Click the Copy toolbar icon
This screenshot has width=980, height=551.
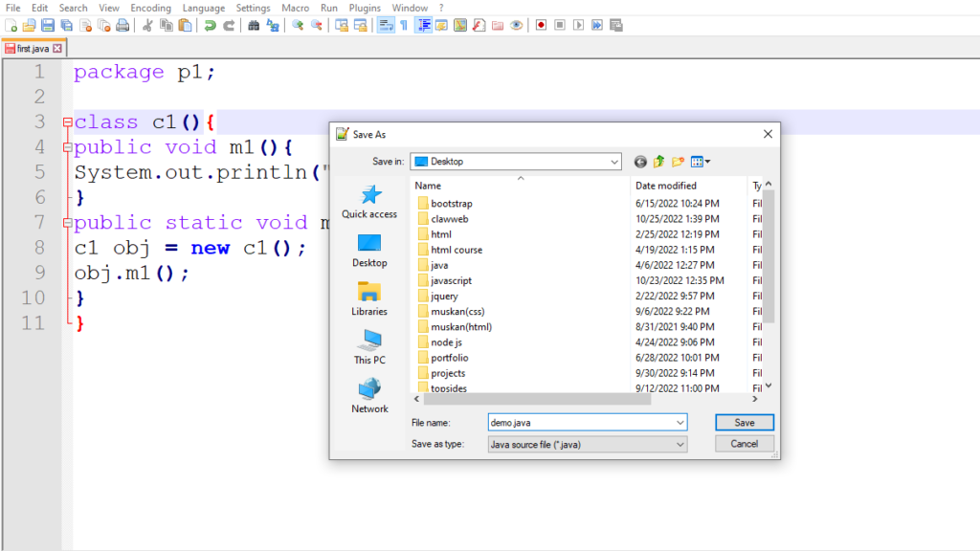tap(167, 26)
